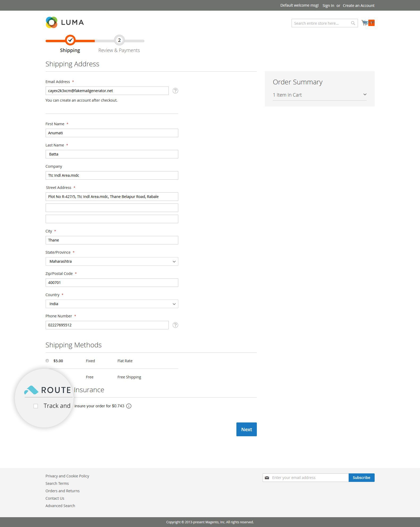
Task: Enable Track and insure order checkbox
Action: (x=36, y=406)
